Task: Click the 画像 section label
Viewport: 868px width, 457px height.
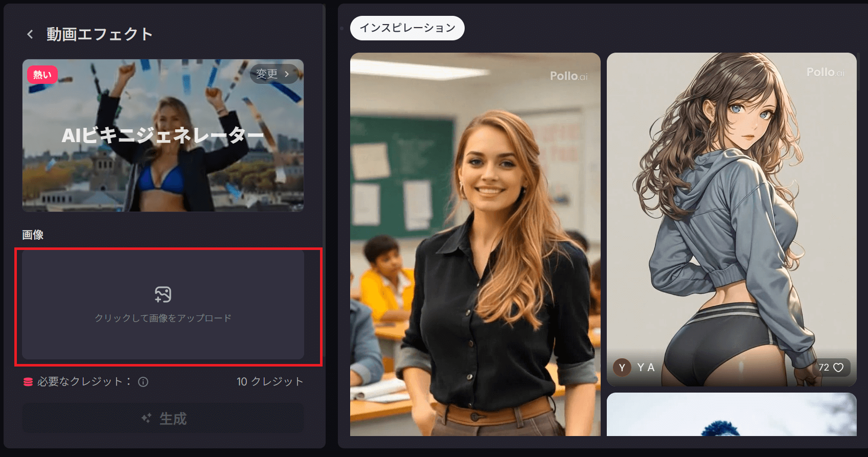Action: pos(33,235)
